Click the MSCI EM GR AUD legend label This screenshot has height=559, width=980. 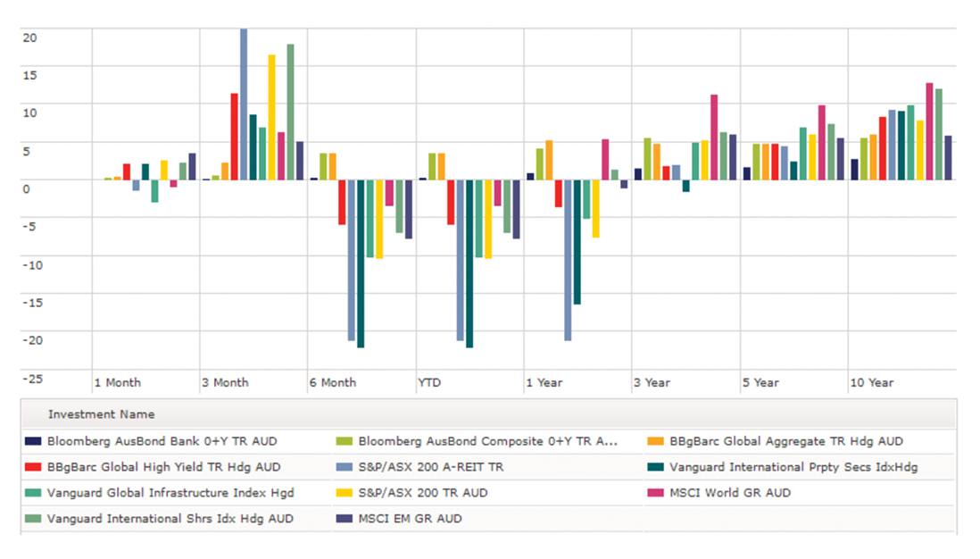(x=410, y=519)
